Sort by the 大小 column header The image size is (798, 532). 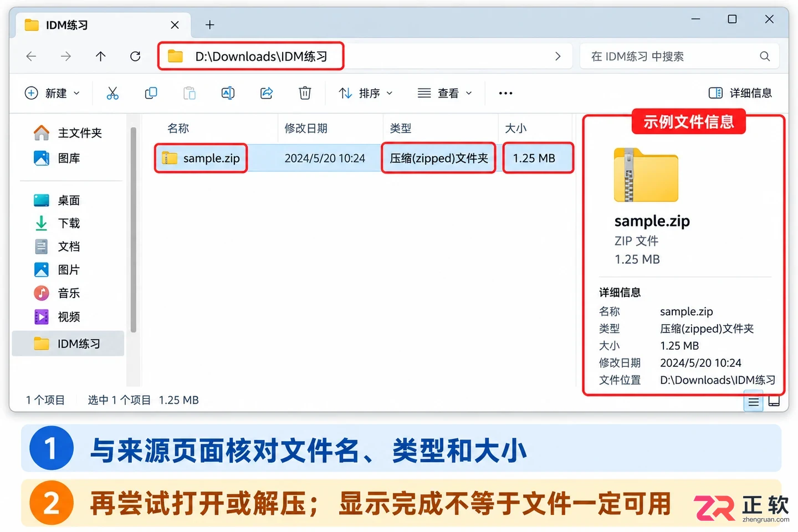tap(515, 129)
